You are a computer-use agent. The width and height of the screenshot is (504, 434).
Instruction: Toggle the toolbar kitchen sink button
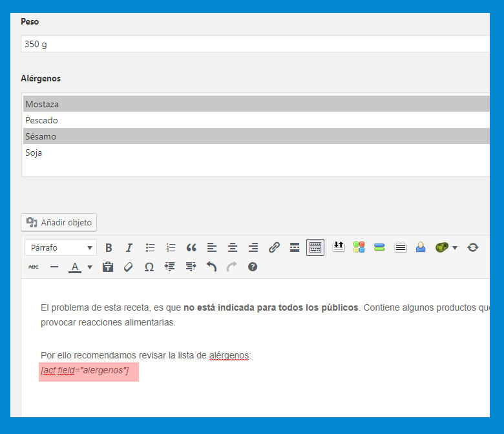(x=315, y=247)
